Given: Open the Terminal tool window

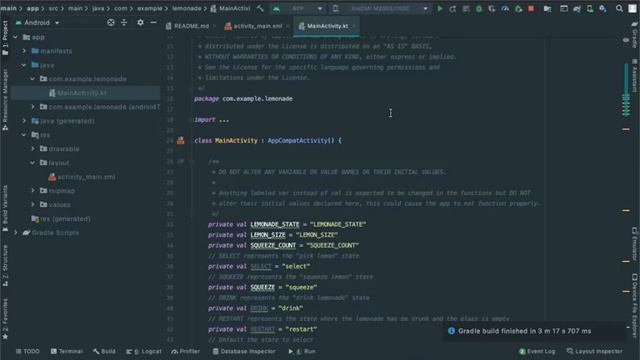Looking at the screenshot, I should coord(67,351).
